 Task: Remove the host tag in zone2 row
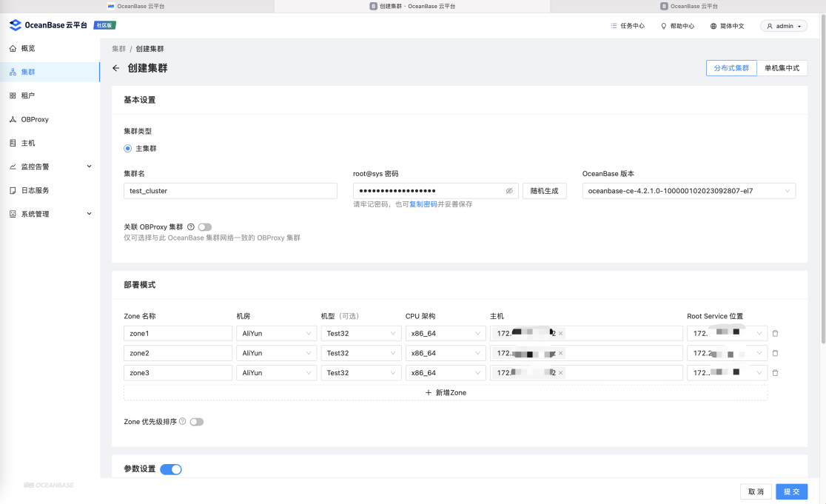(x=560, y=353)
